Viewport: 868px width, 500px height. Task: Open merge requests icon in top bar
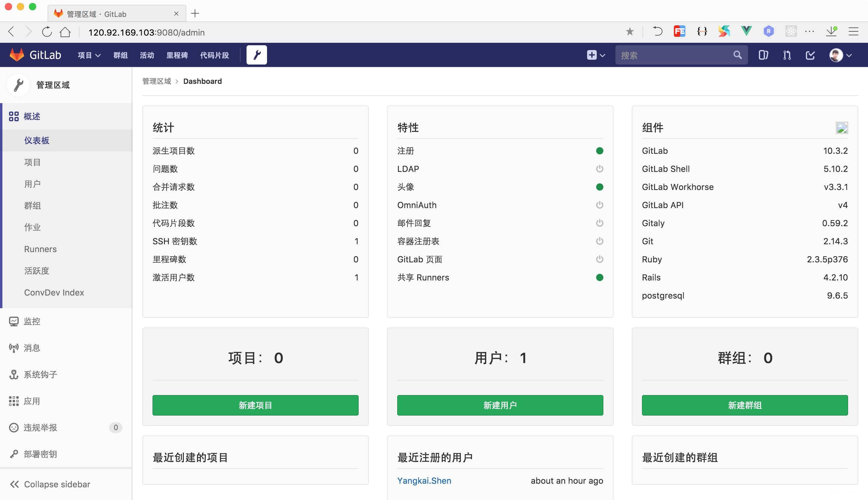(787, 55)
